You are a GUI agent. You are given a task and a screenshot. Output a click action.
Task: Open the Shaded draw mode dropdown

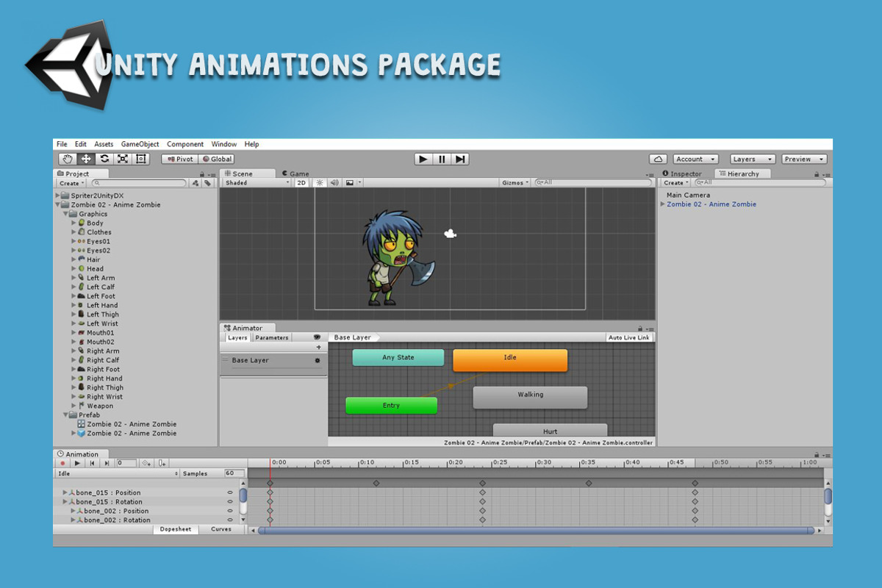(x=257, y=182)
